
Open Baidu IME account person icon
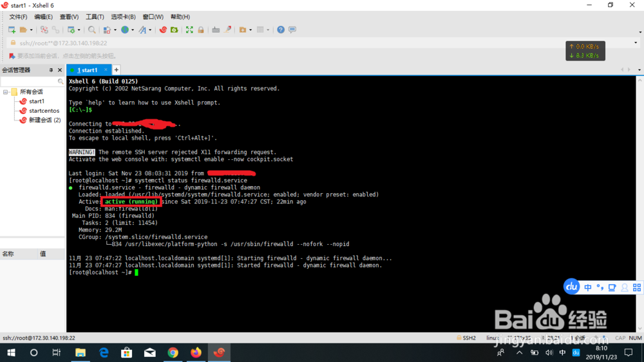click(x=624, y=288)
